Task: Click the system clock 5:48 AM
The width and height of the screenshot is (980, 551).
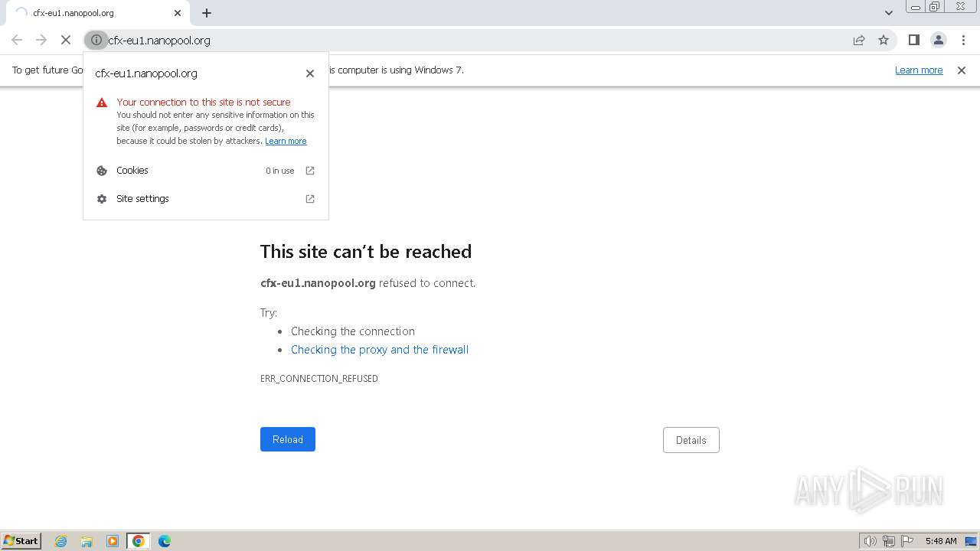Action: (x=941, y=541)
